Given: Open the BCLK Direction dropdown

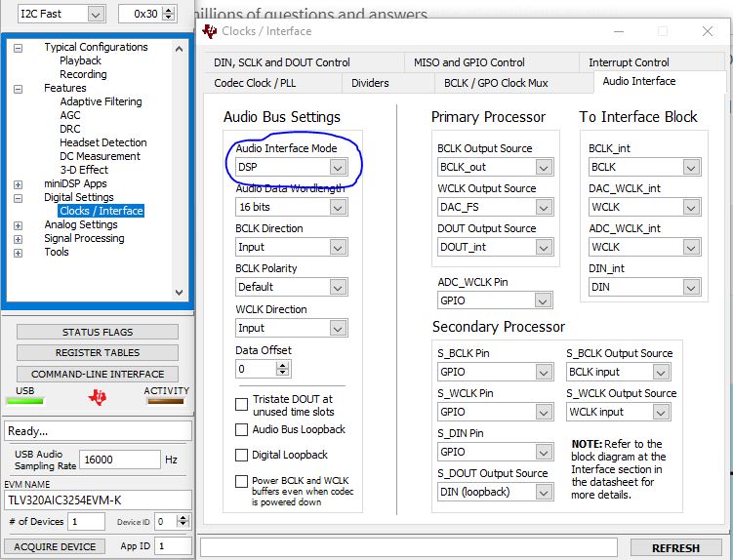Looking at the screenshot, I should [338, 247].
